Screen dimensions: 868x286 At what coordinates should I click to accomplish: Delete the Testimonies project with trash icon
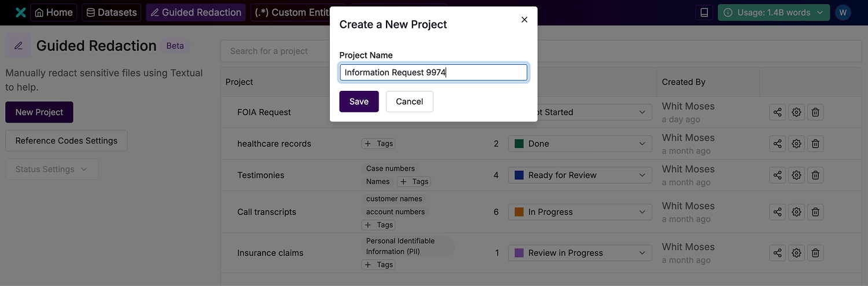coord(815,175)
